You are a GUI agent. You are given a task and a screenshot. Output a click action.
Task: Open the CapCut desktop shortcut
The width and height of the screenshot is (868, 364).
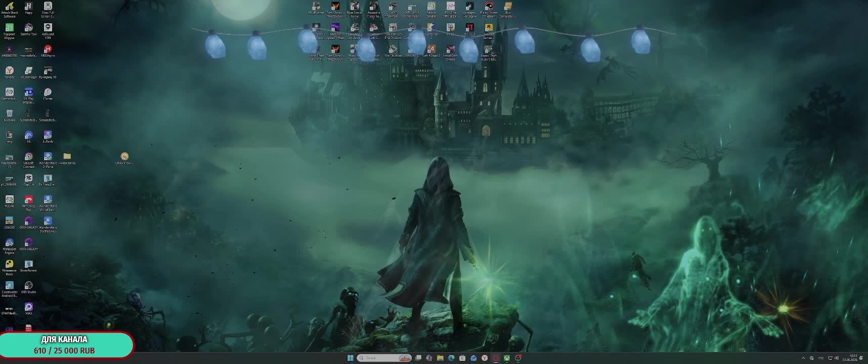[x=29, y=179]
